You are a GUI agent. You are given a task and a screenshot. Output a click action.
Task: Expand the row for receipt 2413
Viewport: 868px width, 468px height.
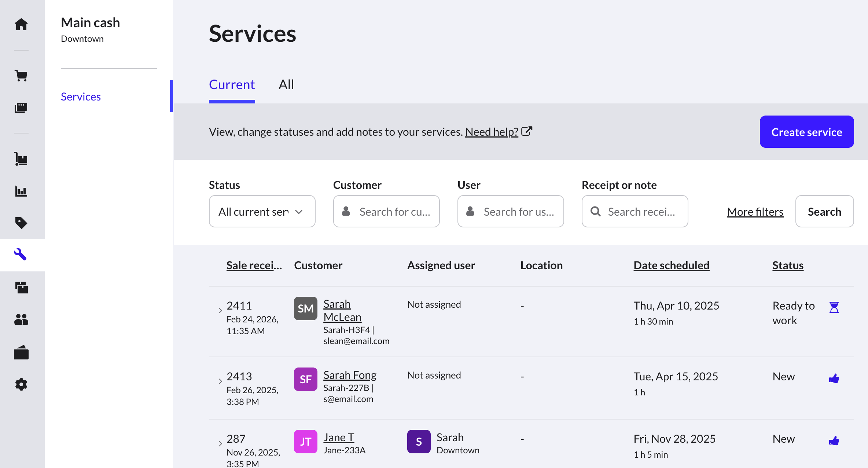click(220, 381)
